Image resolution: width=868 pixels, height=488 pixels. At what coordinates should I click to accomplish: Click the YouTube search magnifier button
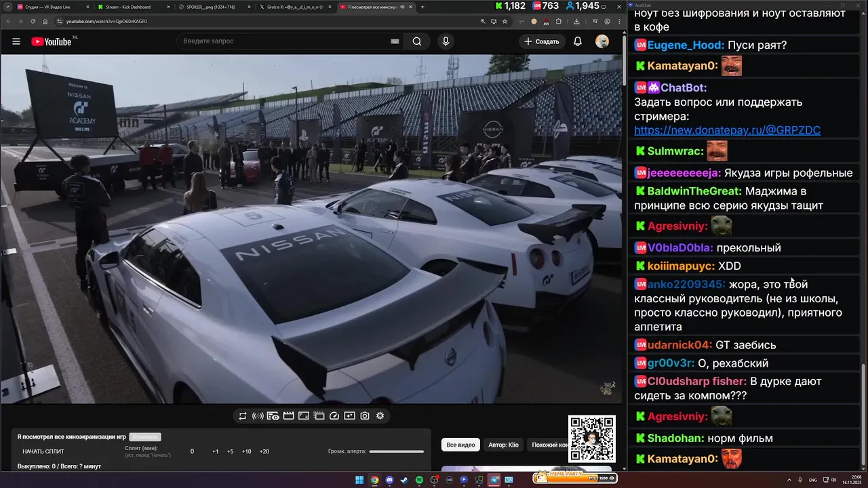pyautogui.click(x=417, y=41)
